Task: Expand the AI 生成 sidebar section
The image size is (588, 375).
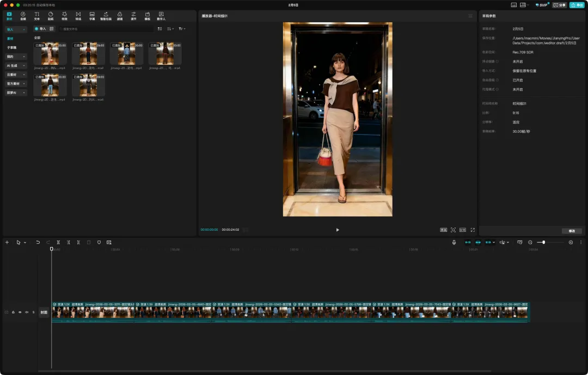Action: pyautogui.click(x=16, y=65)
